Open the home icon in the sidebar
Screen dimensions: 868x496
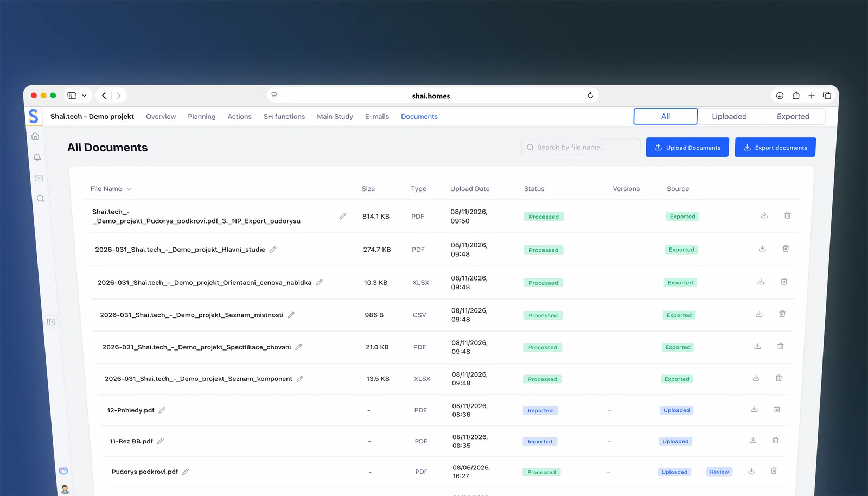[35, 136]
